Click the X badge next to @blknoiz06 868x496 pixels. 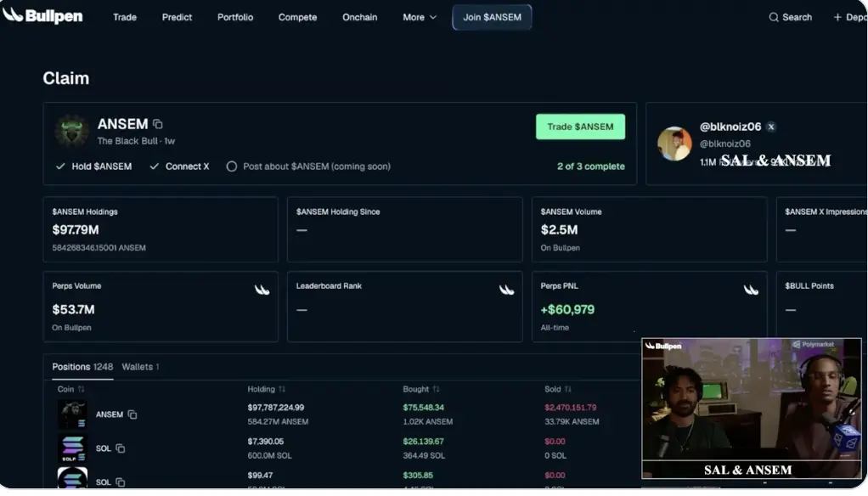tap(770, 127)
